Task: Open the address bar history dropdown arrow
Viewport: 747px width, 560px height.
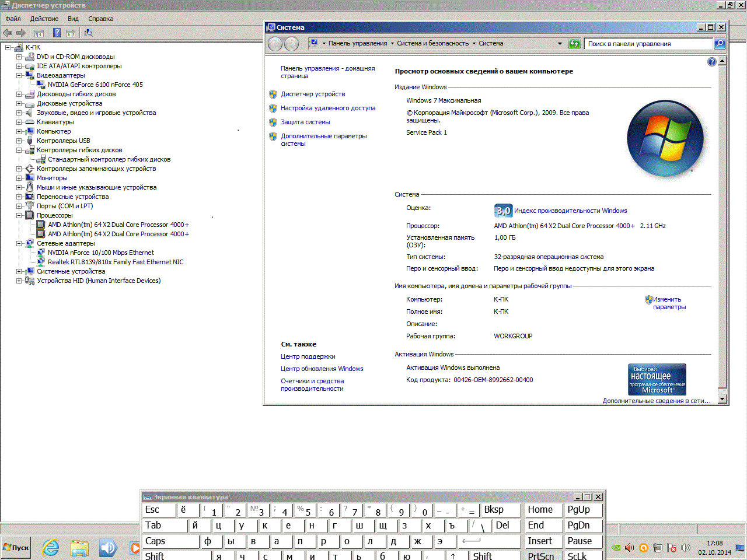Action: pyautogui.click(x=560, y=44)
